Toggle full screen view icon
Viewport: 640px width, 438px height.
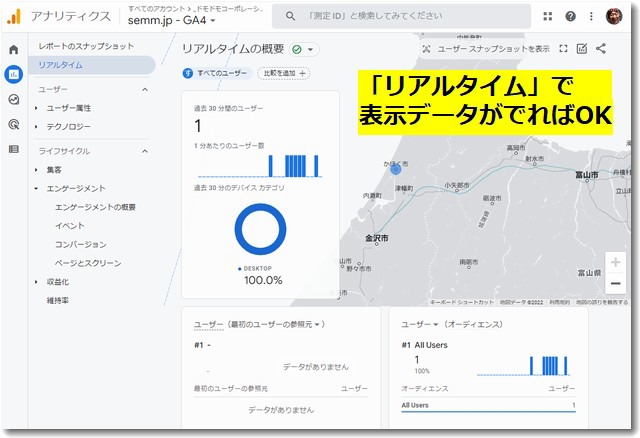[x=563, y=49]
